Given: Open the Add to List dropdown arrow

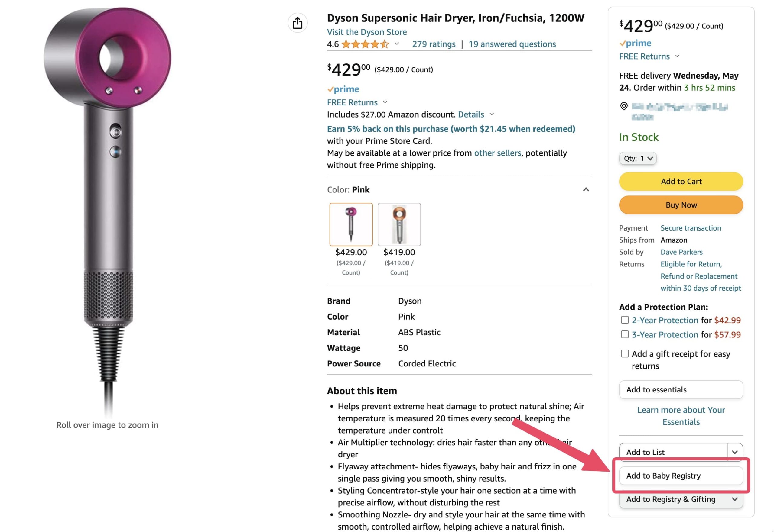Looking at the screenshot, I should click(734, 452).
